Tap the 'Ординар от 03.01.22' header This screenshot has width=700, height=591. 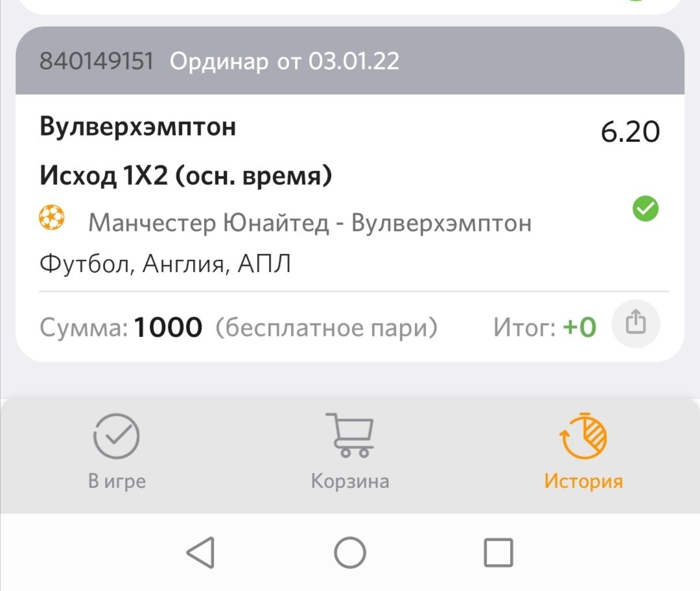point(285,62)
